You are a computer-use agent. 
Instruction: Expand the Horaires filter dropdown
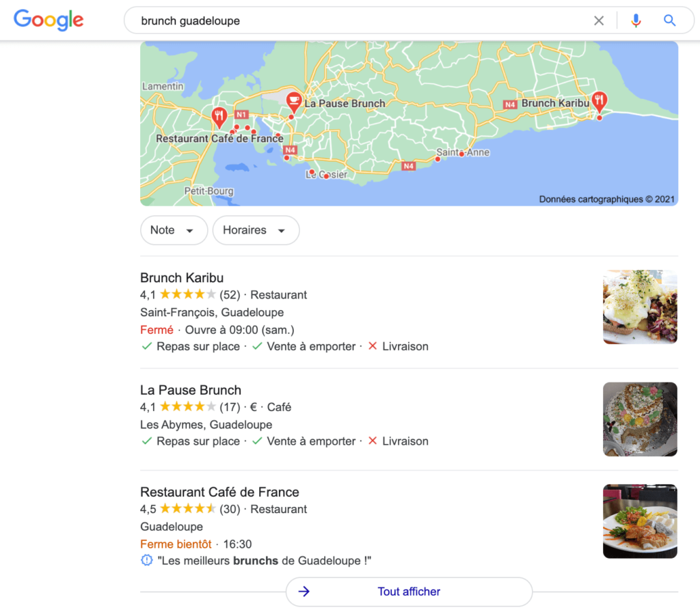pyautogui.click(x=256, y=230)
